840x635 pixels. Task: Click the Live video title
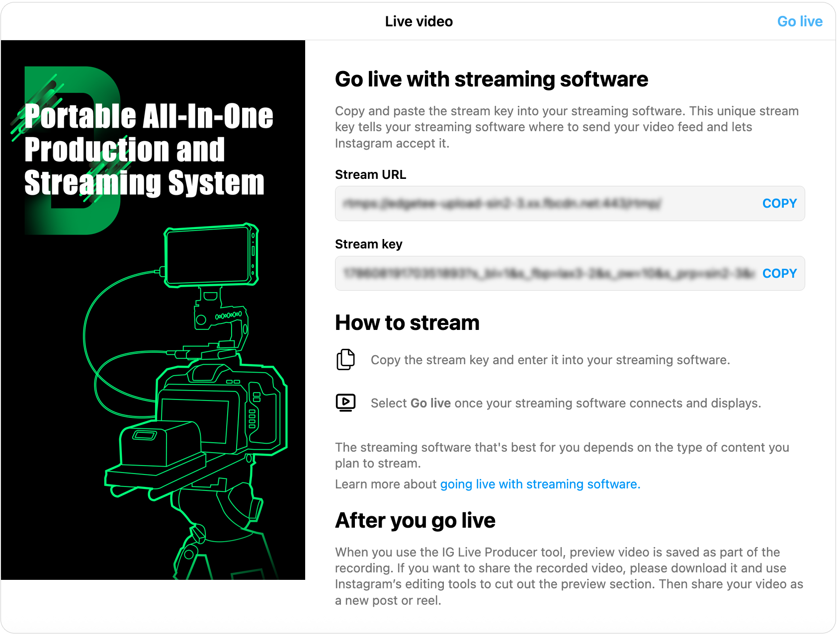coord(419,21)
